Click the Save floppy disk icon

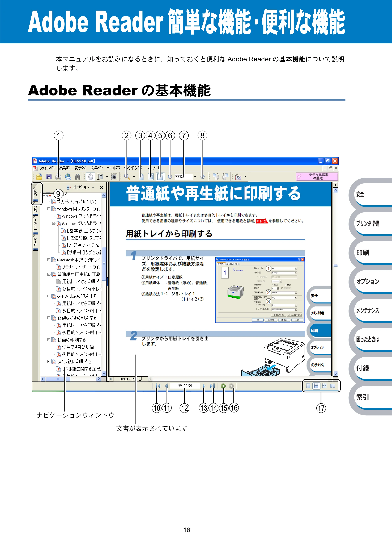pos(49,177)
